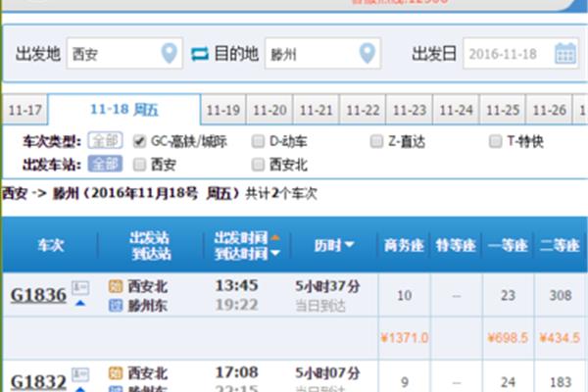Click G1836 departure station orange icon

pos(116,286)
